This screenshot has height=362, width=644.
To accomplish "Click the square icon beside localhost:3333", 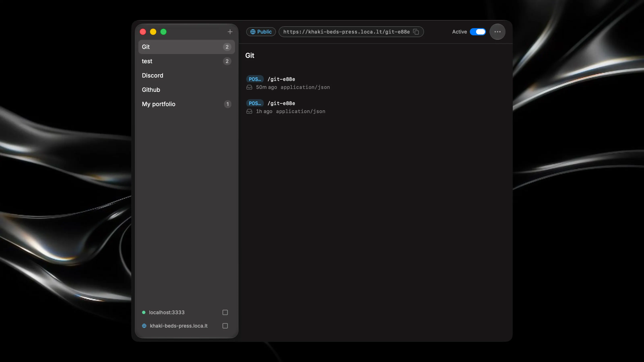I will [225, 312].
